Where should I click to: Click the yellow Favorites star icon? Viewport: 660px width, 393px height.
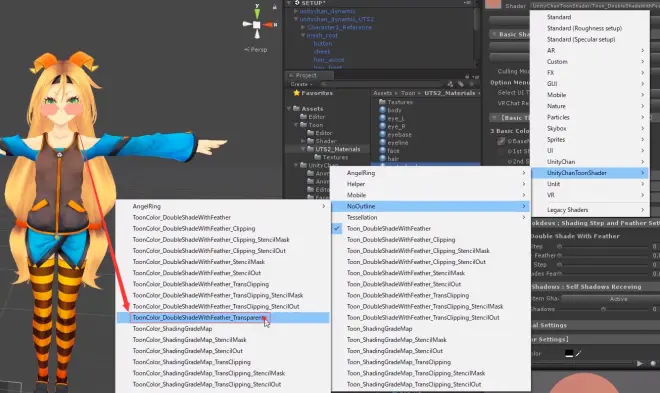coord(296,93)
